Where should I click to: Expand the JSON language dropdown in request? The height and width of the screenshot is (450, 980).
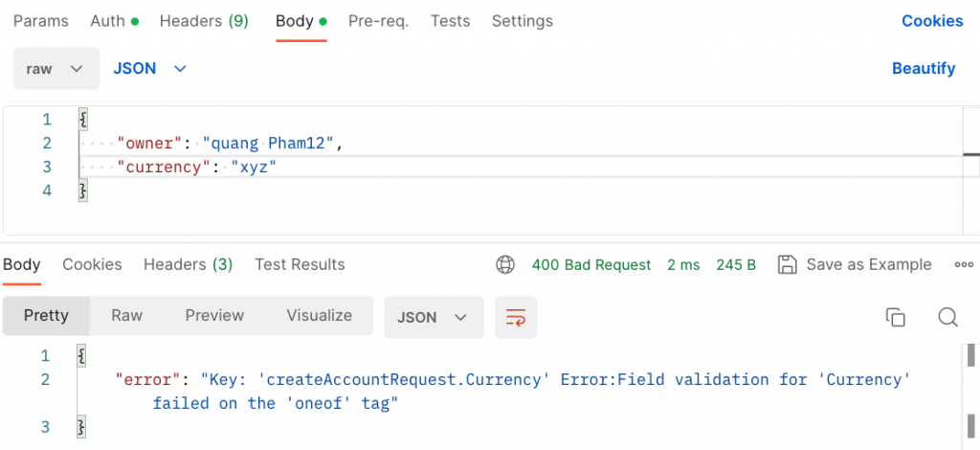pyautogui.click(x=149, y=69)
